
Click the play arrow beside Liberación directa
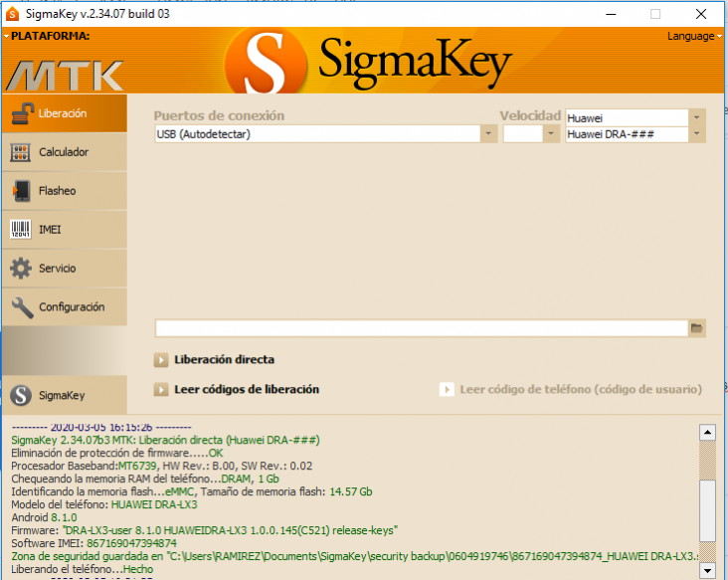(x=161, y=360)
